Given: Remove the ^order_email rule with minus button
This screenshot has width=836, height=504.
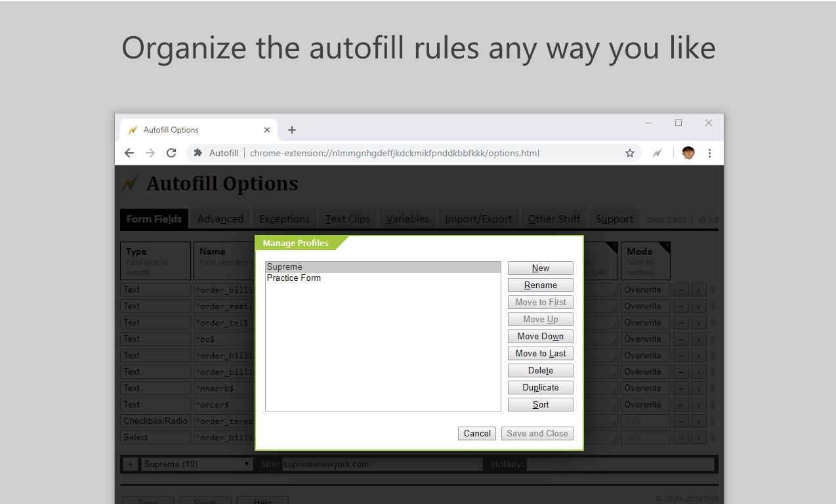Looking at the screenshot, I should [x=682, y=306].
